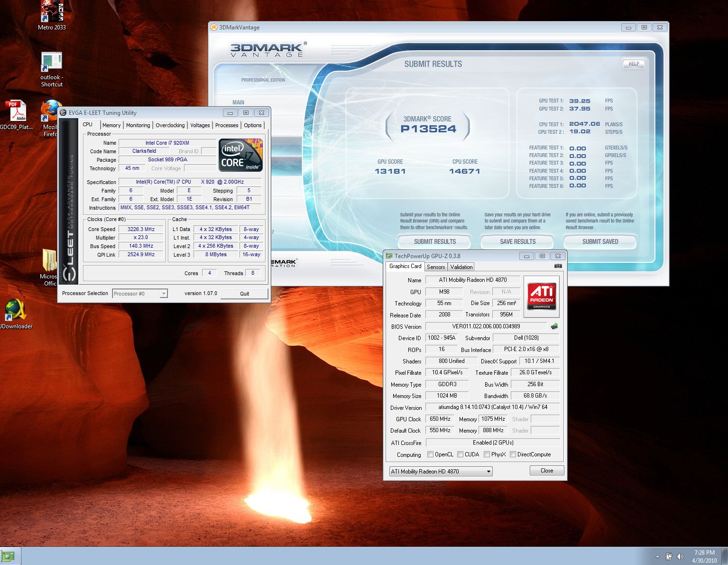Switch to the Validation tab in GPU-Z
Screen dimensions: 728x565
click(x=461, y=267)
